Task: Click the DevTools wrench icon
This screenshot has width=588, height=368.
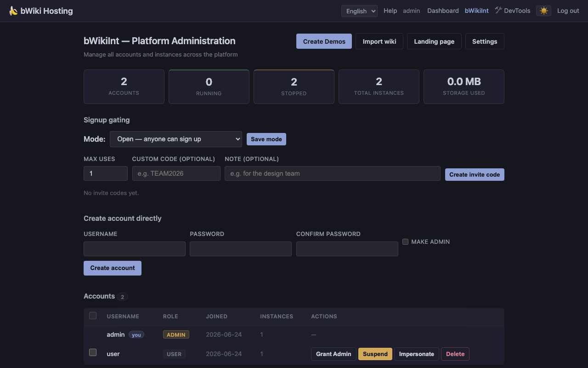Action: (x=498, y=10)
